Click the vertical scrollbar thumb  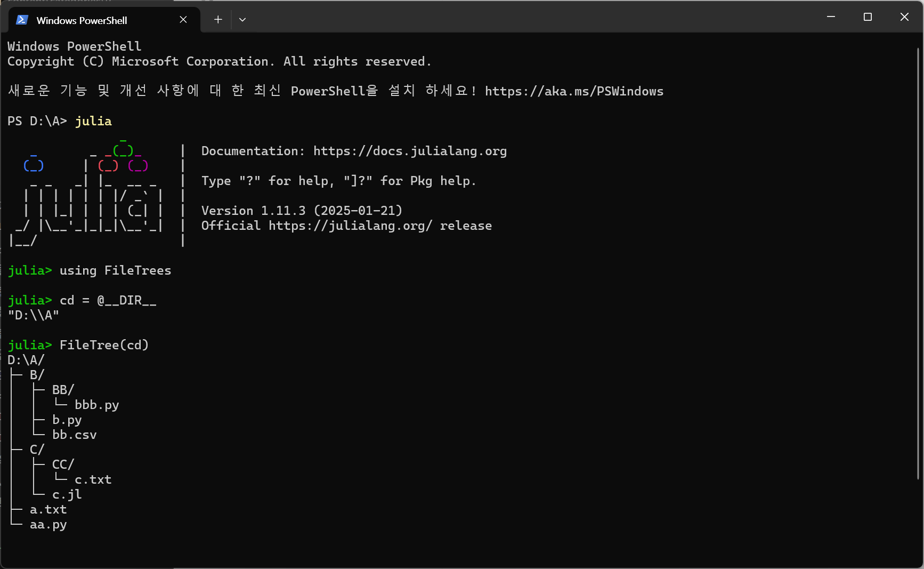(918, 264)
